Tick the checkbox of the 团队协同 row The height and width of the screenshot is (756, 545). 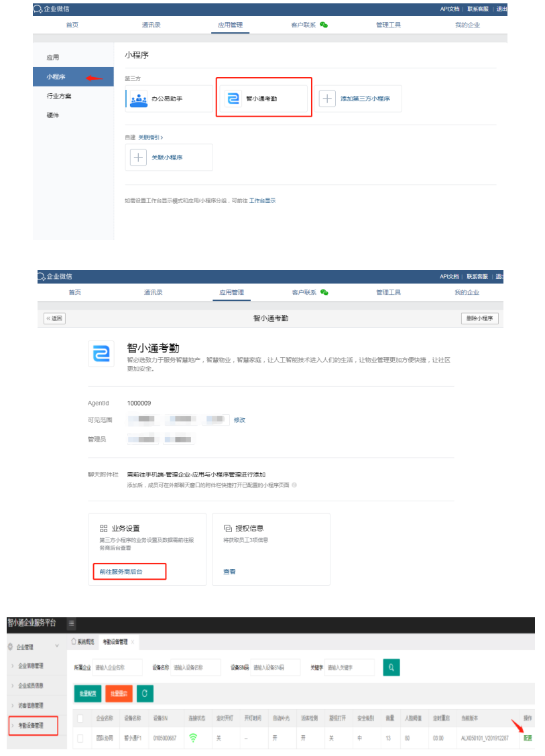pyautogui.click(x=80, y=738)
